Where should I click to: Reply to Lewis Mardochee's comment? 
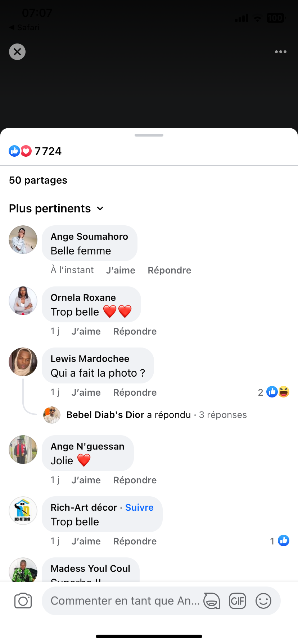coord(135,392)
